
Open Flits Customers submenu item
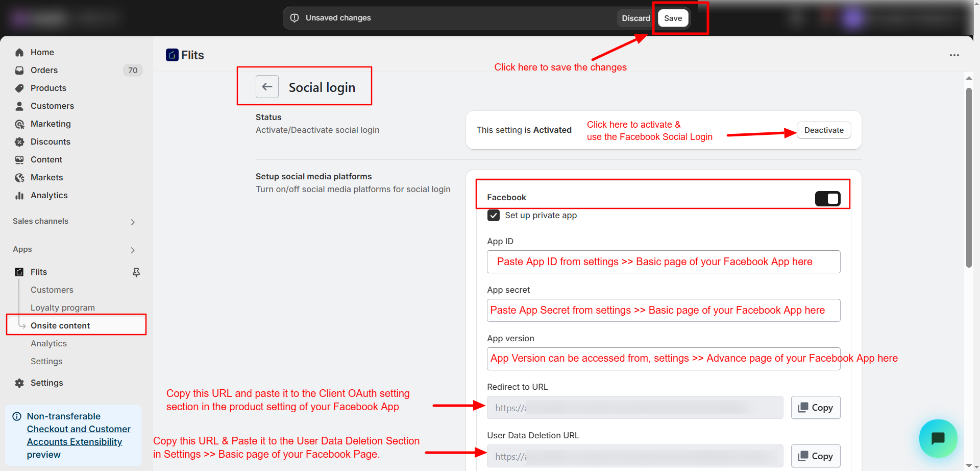52,290
